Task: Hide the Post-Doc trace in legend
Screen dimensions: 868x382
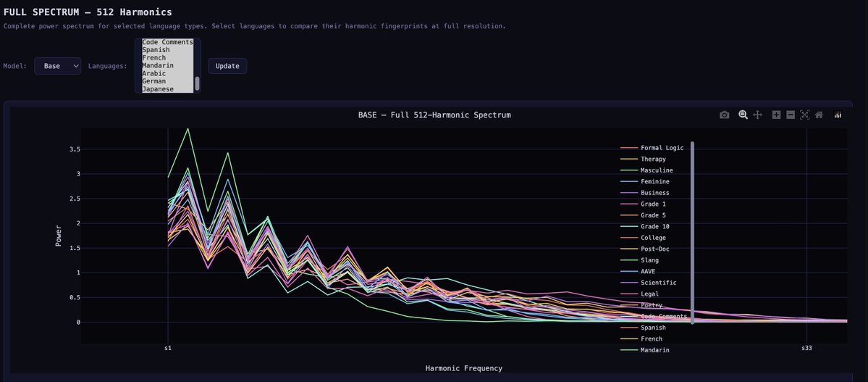Action: pyautogui.click(x=645, y=249)
